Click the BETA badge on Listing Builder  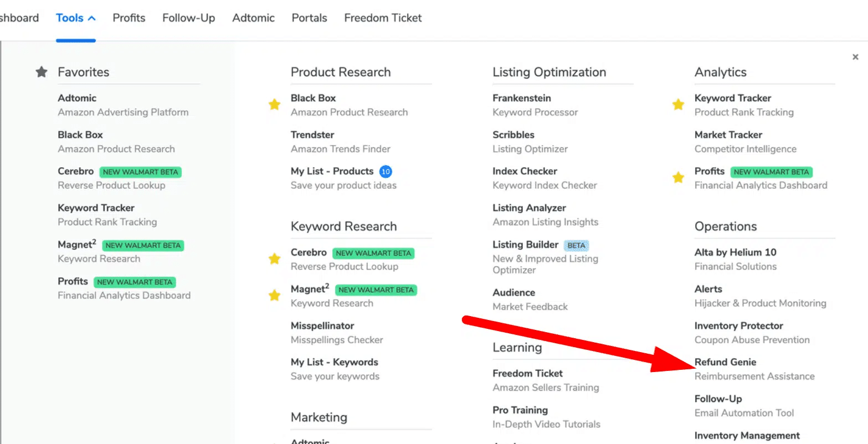576,245
